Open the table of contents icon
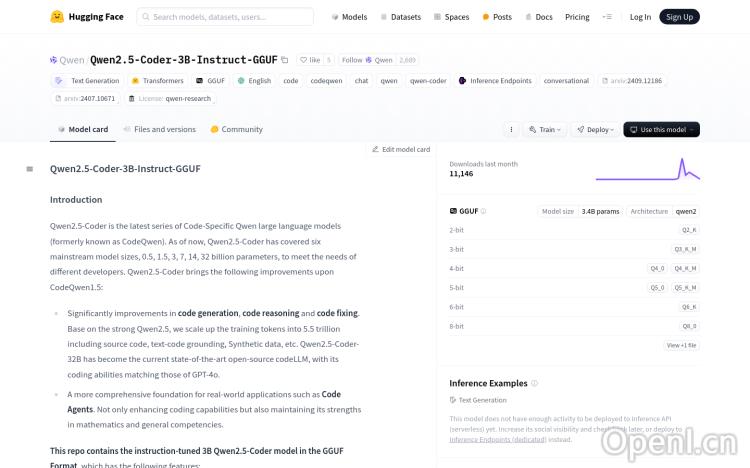This screenshot has width=750, height=468. (x=30, y=169)
